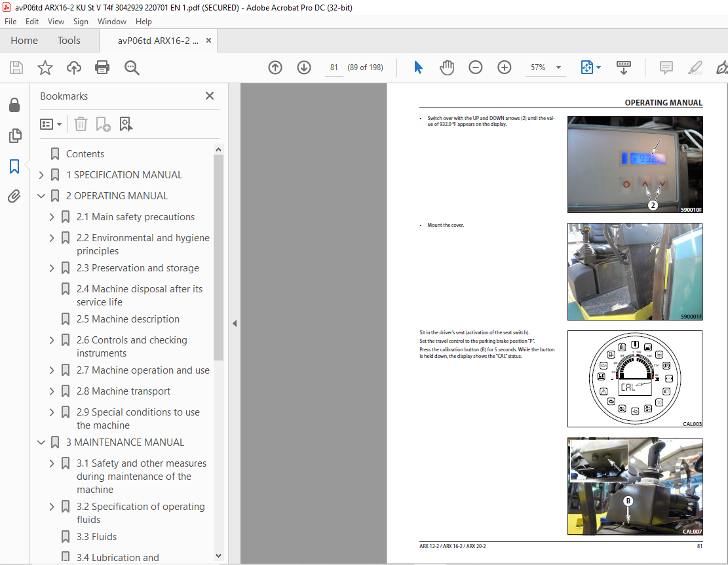Click bookmarks scrollbar up arrow
The image size is (728, 565).
pyautogui.click(x=218, y=149)
